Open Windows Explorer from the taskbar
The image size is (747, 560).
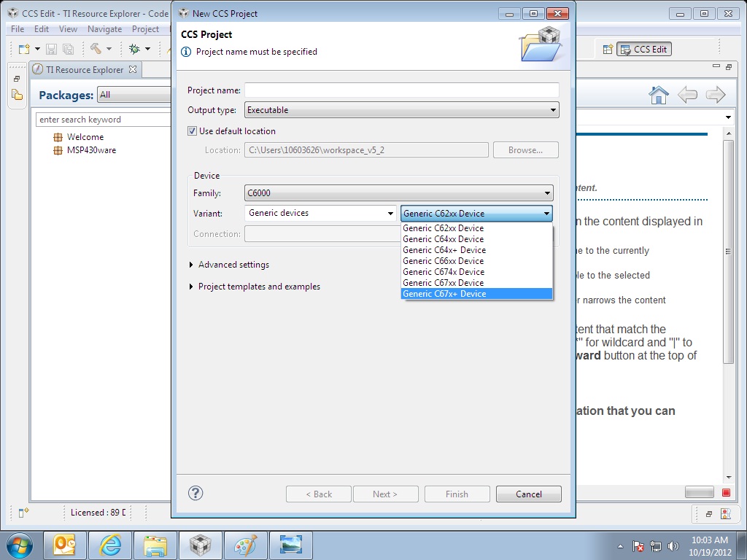coord(155,545)
